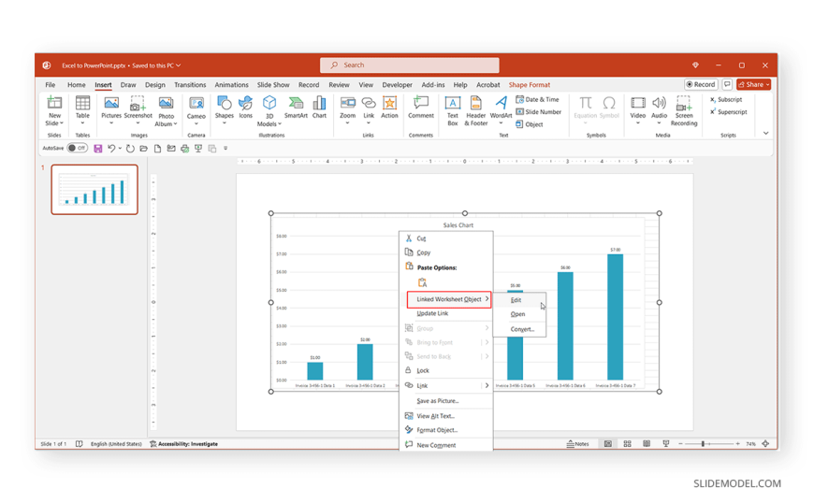Insert Video media
The image size is (814, 504).
tap(637, 109)
